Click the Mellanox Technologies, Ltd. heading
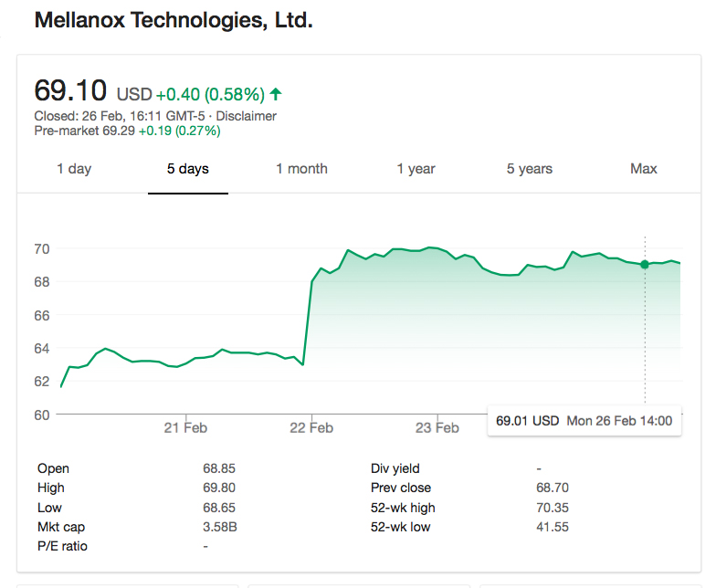 174,21
